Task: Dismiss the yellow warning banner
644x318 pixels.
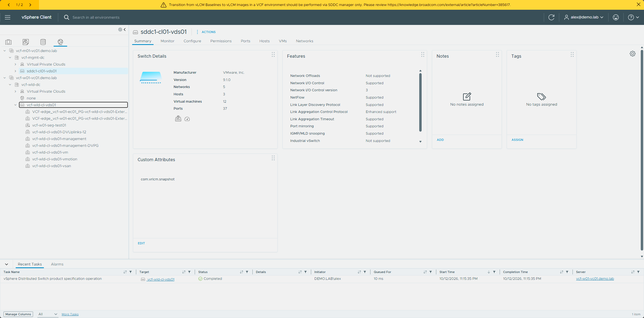Action: point(638,5)
